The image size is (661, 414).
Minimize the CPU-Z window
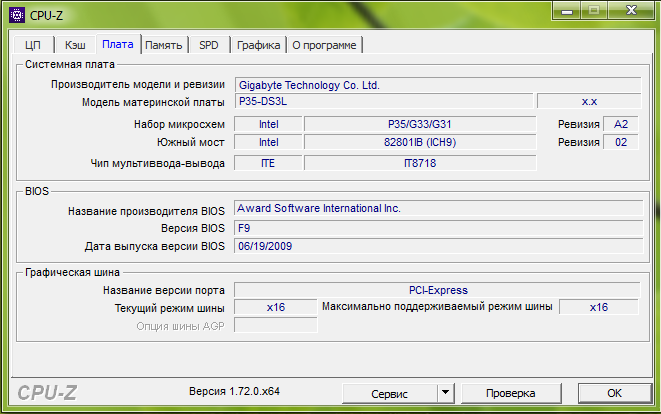pyautogui.click(x=567, y=10)
